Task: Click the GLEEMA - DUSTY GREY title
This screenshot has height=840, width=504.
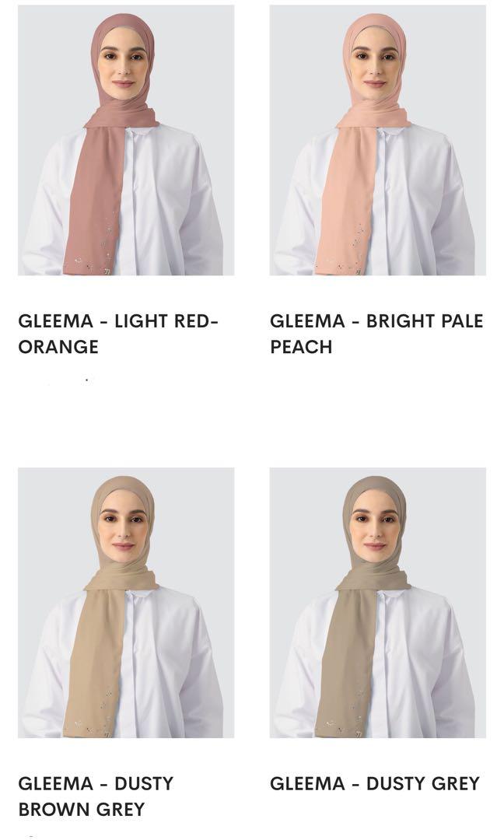Action: pyautogui.click(x=374, y=784)
